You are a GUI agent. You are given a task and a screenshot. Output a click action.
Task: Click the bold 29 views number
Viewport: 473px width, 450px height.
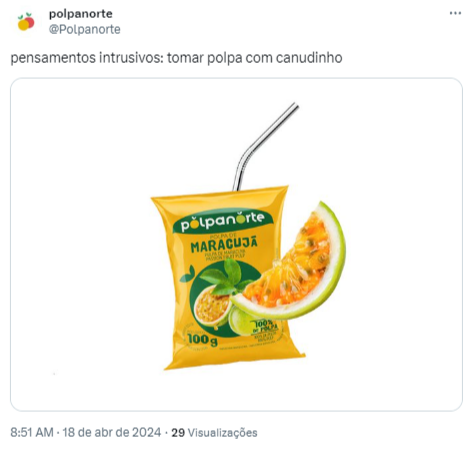[178, 433]
